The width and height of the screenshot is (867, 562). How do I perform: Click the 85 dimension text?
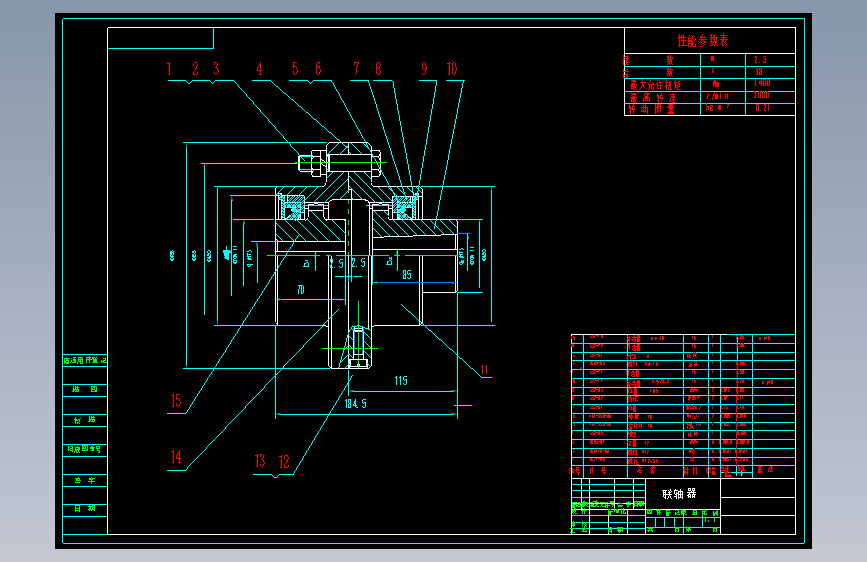coord(407,275)
